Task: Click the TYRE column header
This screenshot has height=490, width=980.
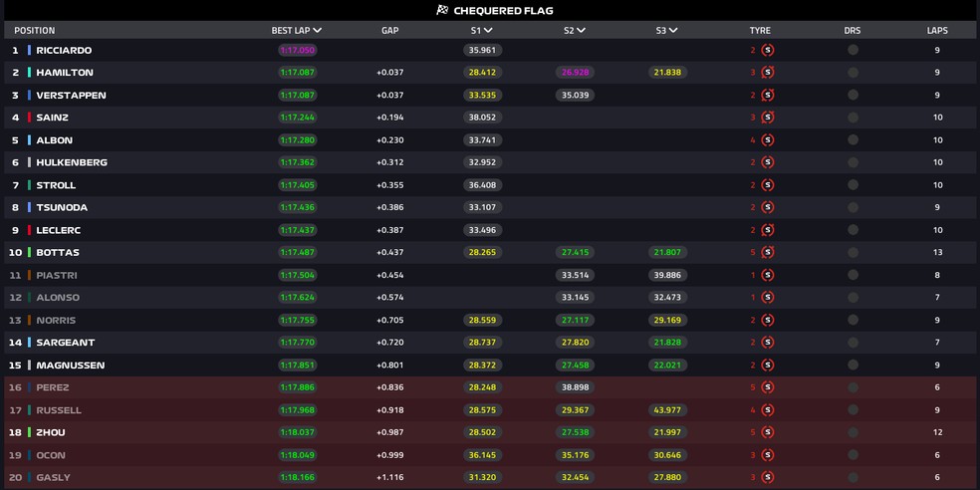Action: (x=760, y=30)
